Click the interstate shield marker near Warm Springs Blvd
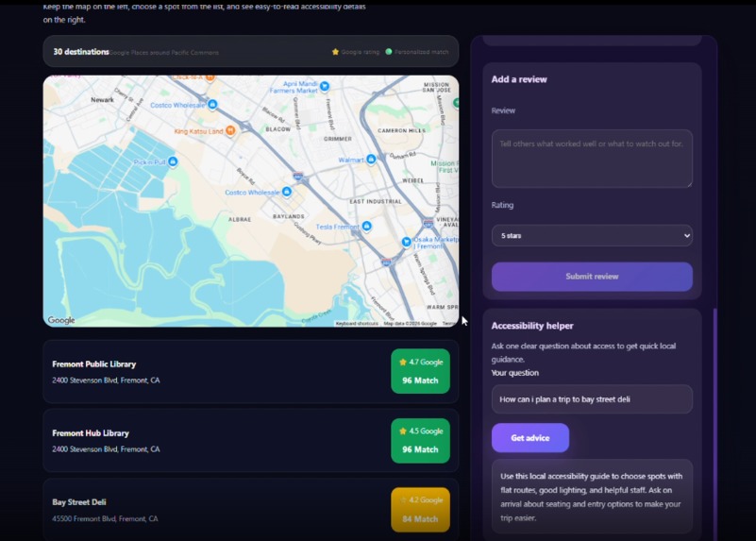The image size is (756, 541). pyautogui.click(x=386, y=262)
